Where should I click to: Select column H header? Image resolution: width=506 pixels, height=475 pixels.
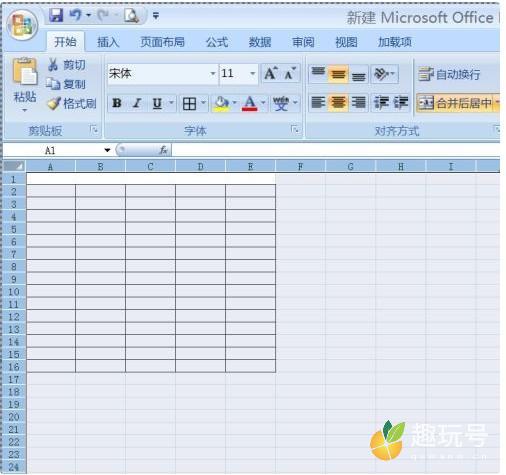click(401, 166)
